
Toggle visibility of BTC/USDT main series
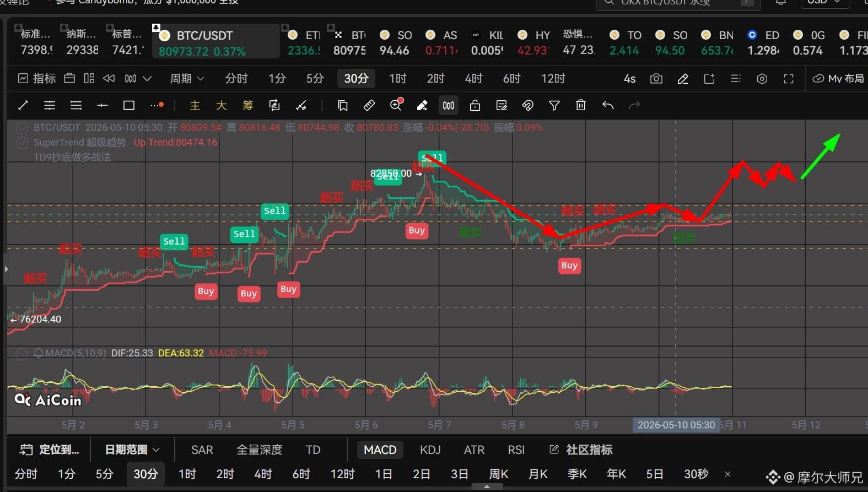click(22, 128)
